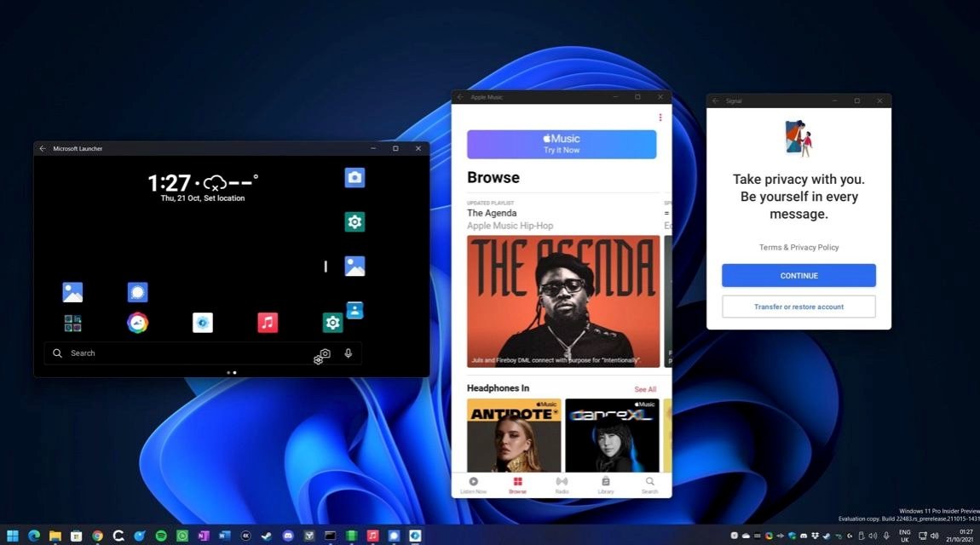Open the Camera app in Microsoft Launcher
The height and width of the screenshot is (545, 980).
click(355, 178)
